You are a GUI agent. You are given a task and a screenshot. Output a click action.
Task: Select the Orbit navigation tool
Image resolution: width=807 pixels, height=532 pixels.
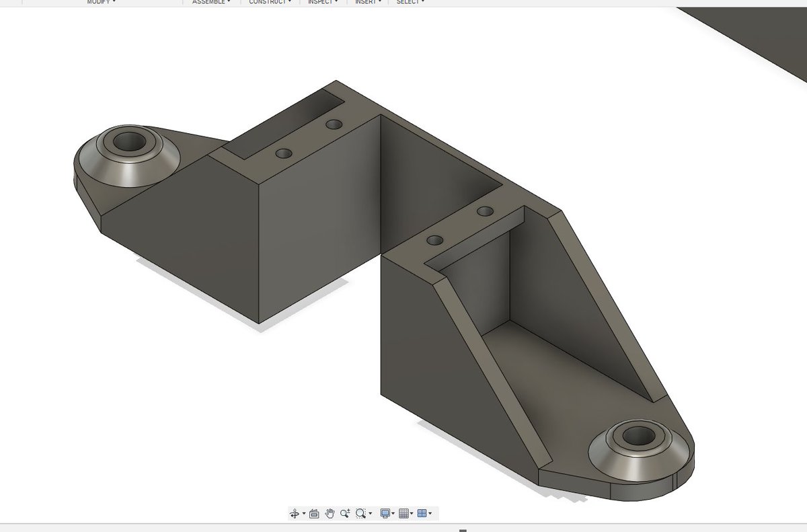(x=294, y=514)
